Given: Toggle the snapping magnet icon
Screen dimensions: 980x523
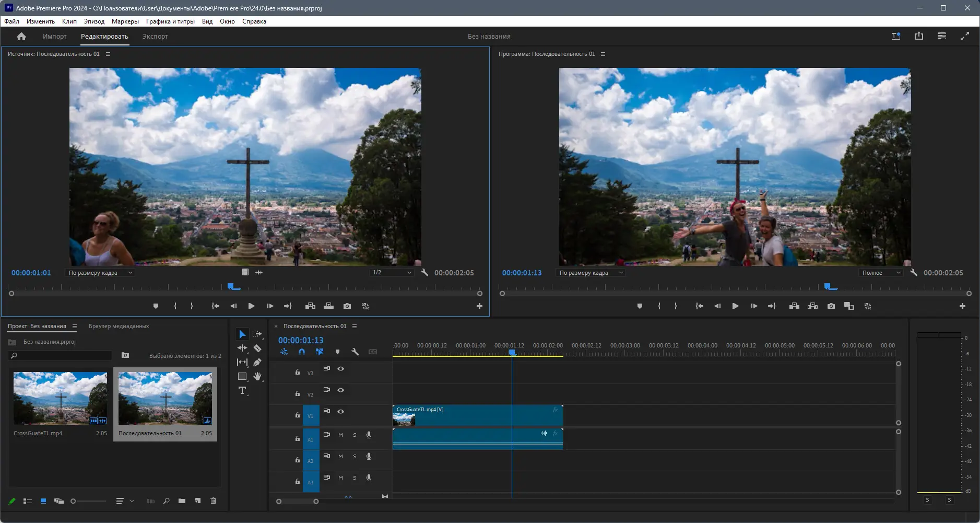Looking at the screenshot, I should coord(302,352).
